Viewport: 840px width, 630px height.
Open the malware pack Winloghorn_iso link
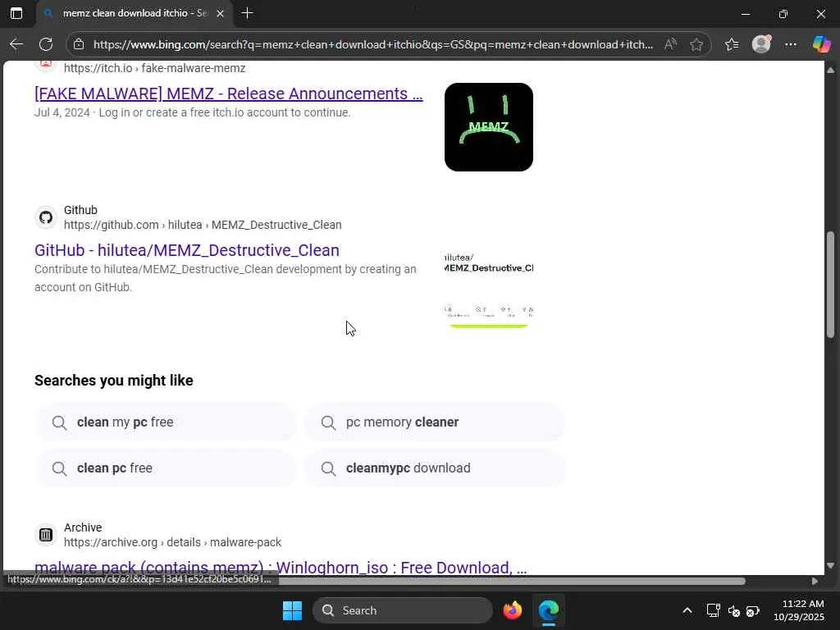pyautogui.click(x=281, y=568)
